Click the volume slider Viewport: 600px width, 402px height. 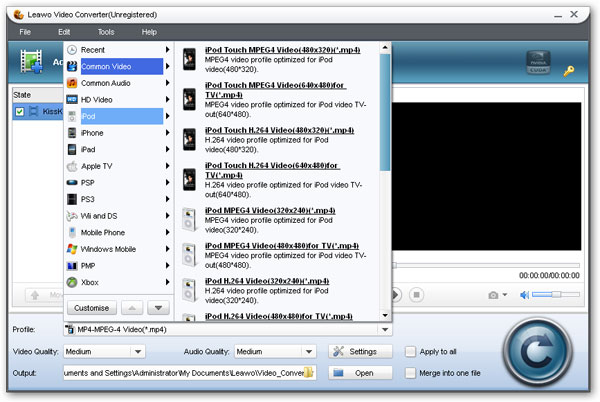click(555, 294)
